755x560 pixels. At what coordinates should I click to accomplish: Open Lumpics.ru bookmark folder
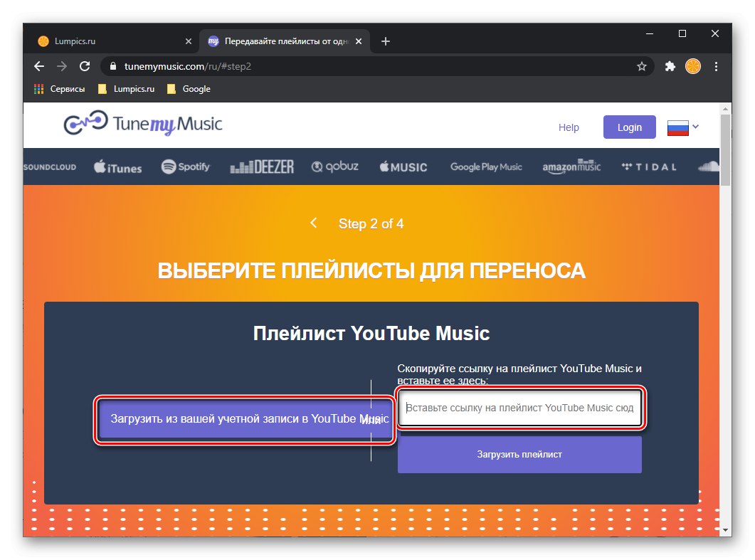click(x=126, y=89)
